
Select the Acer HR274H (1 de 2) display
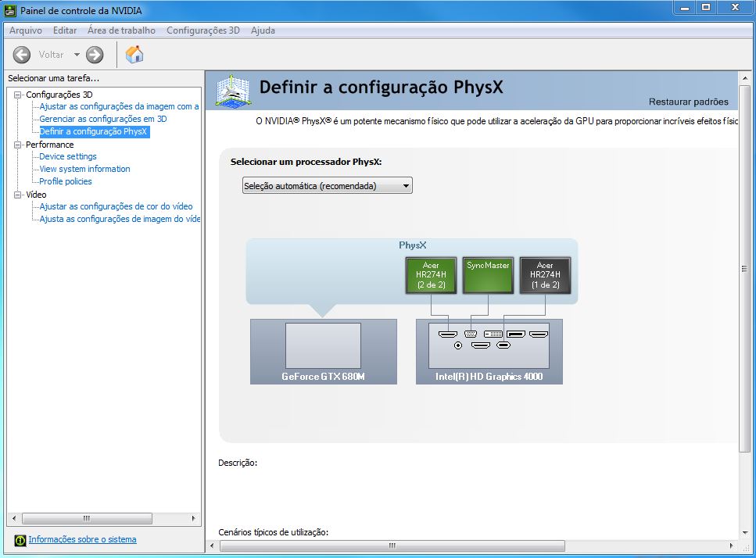(x=545, y=275)
